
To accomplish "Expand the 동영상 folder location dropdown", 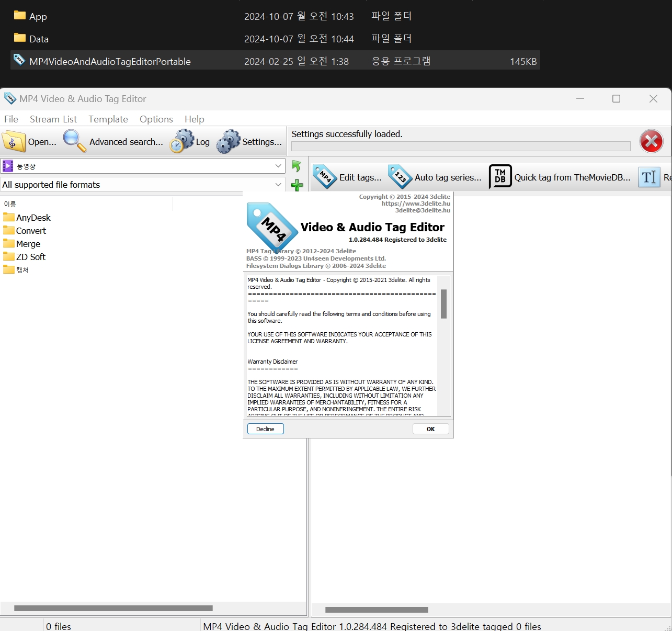I will 278,166.
